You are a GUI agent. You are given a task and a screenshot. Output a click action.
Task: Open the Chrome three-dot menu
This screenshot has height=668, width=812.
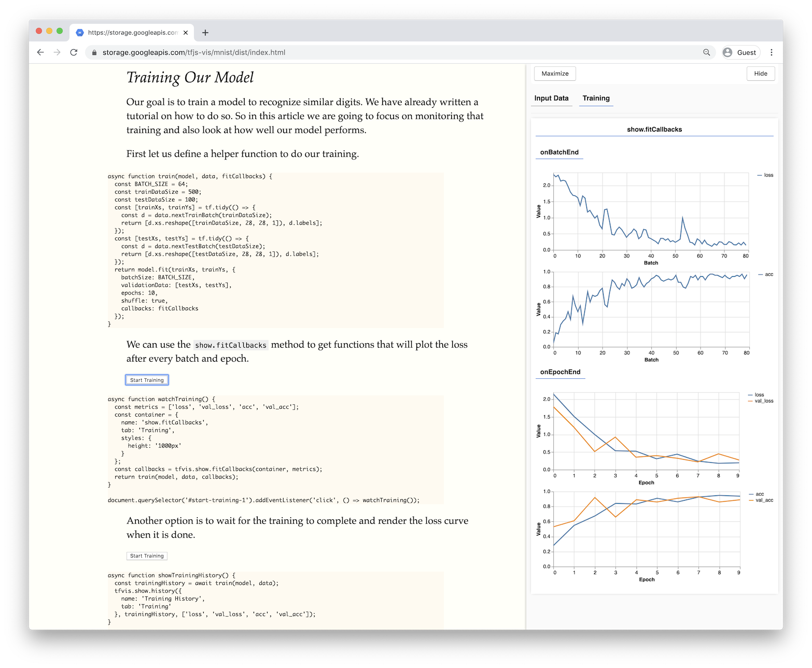(772, 52)
